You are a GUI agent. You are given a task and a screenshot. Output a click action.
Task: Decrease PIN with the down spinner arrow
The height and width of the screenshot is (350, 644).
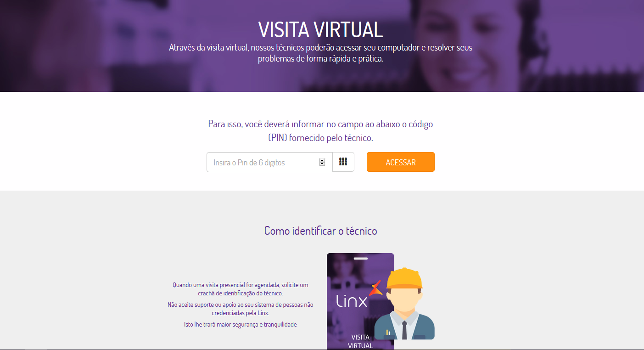pos(322,164)
